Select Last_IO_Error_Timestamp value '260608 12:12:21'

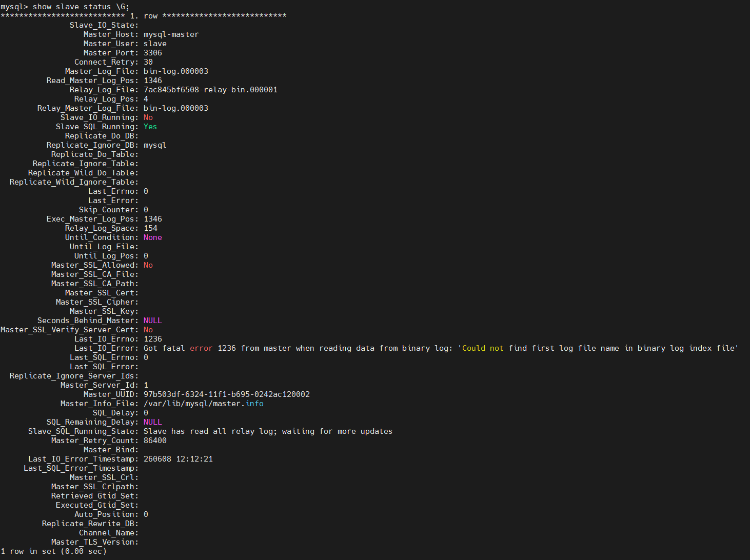click(x=178, y=459)
